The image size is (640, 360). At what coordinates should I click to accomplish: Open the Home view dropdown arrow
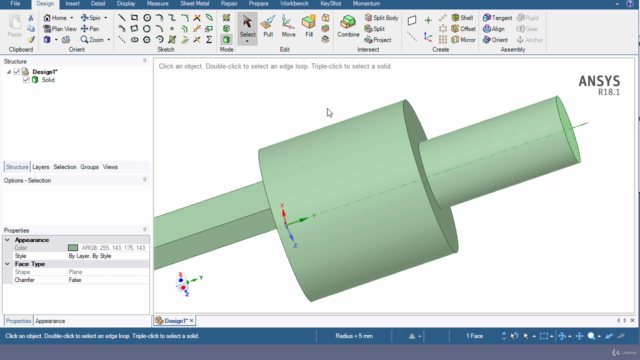[x=72, y=18]
